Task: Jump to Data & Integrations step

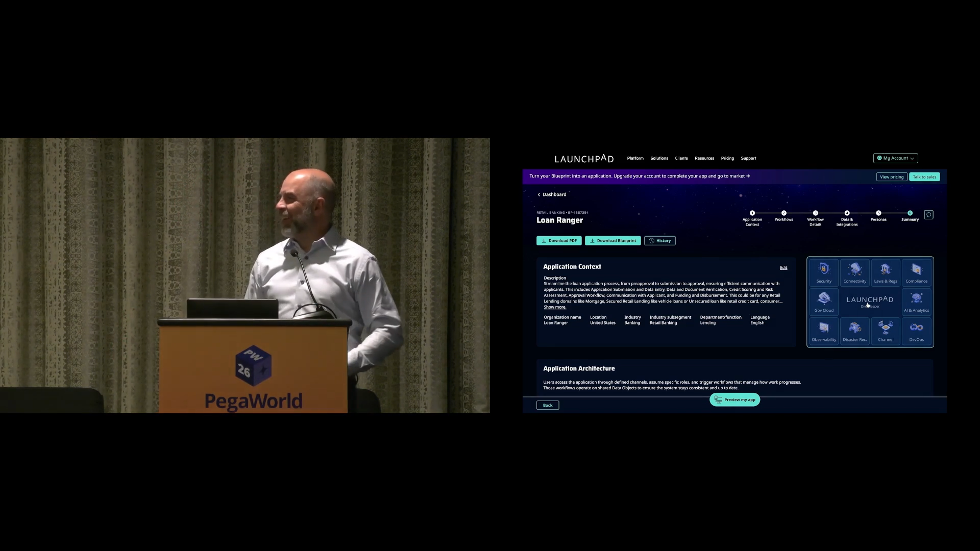Action: (x=847, y=218)
